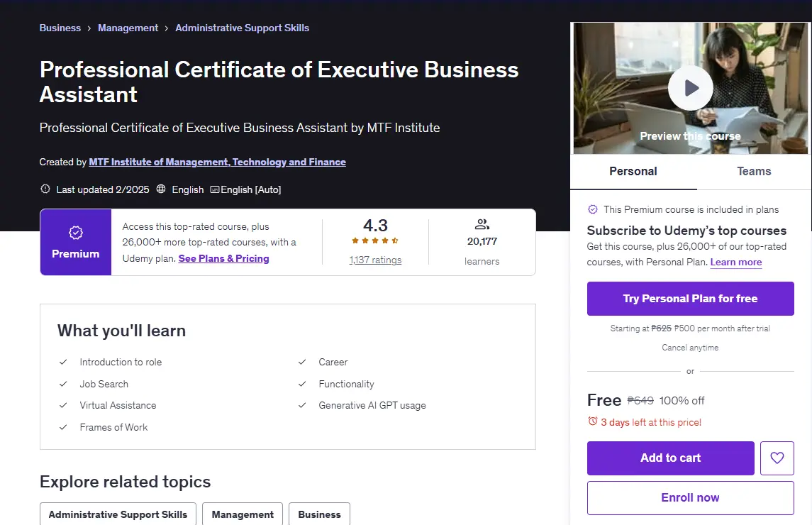
Task: Click Try Personal Plan for free
Action: click(x=690, y=299)
